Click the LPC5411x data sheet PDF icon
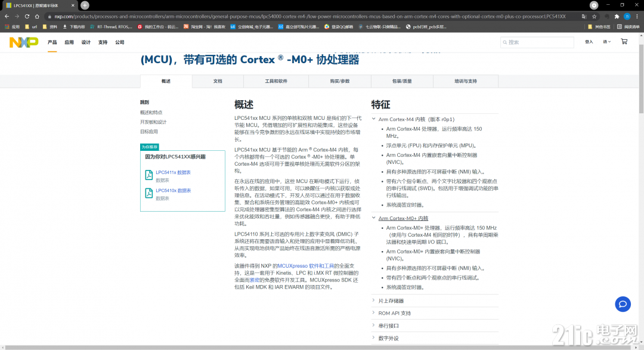The width and height of the screenshot is (644, 350). [148, 175]
